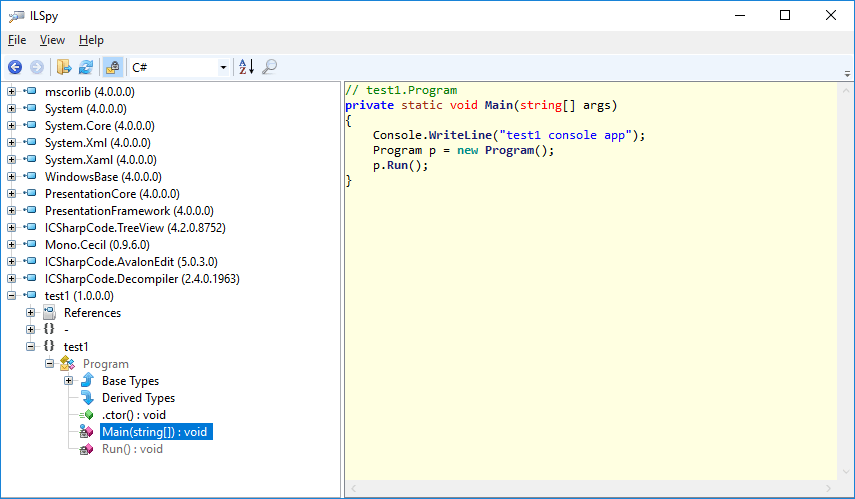Open Search with the magnifier icon

pyautogui.click(x=269, y=67)
